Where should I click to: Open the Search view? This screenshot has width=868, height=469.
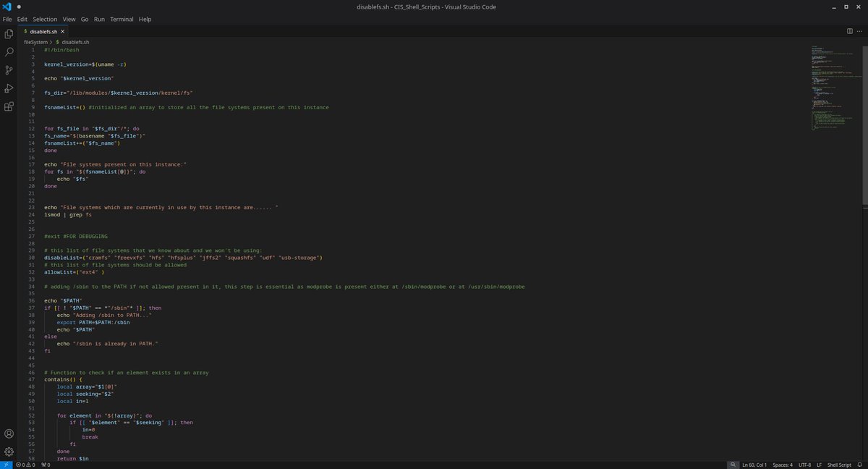click(9, 51)
